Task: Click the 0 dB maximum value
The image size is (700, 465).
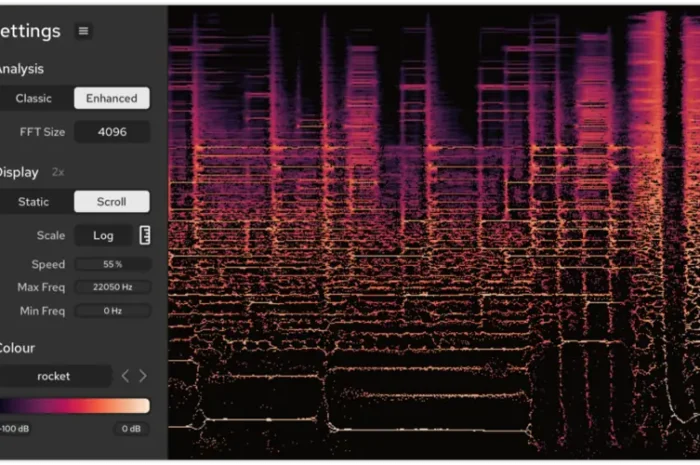Action: [131, 429]
